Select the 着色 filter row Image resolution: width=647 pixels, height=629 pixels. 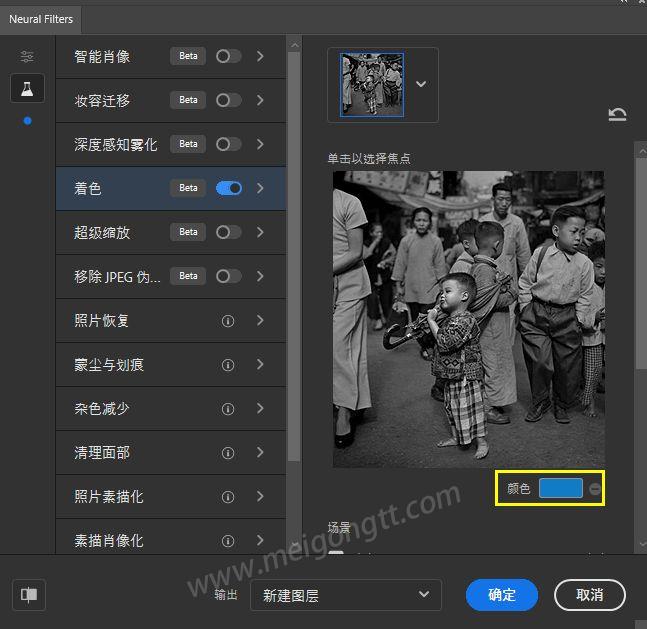(171, 189)
